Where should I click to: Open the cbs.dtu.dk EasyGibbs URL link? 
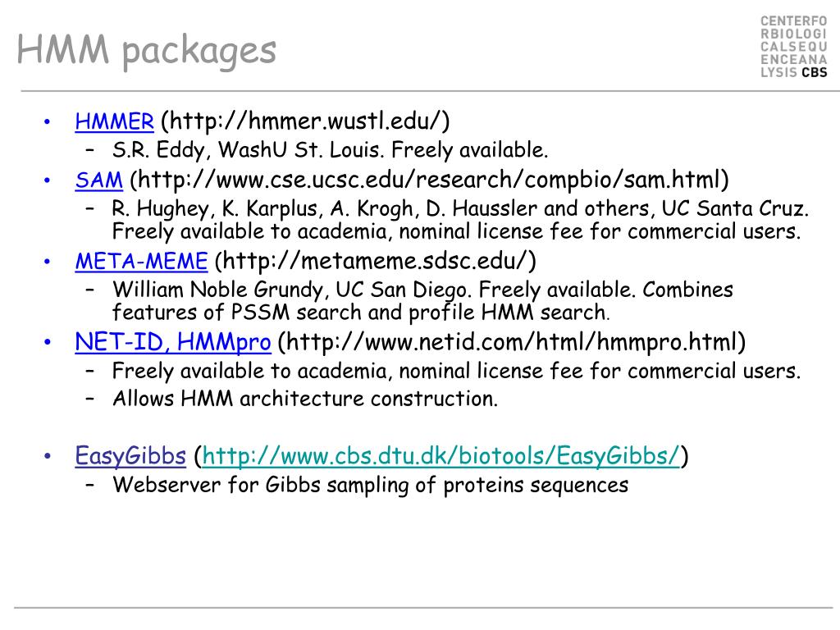[441, 456]
